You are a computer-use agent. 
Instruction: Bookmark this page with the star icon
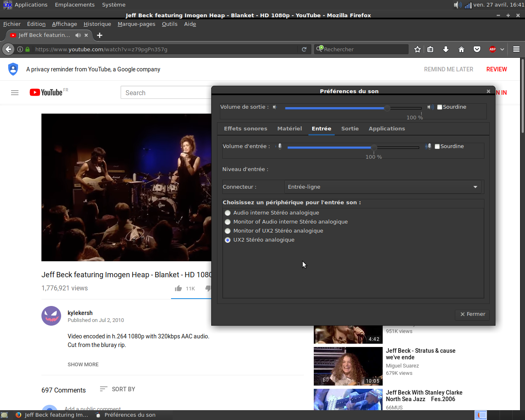coord(418,49)
